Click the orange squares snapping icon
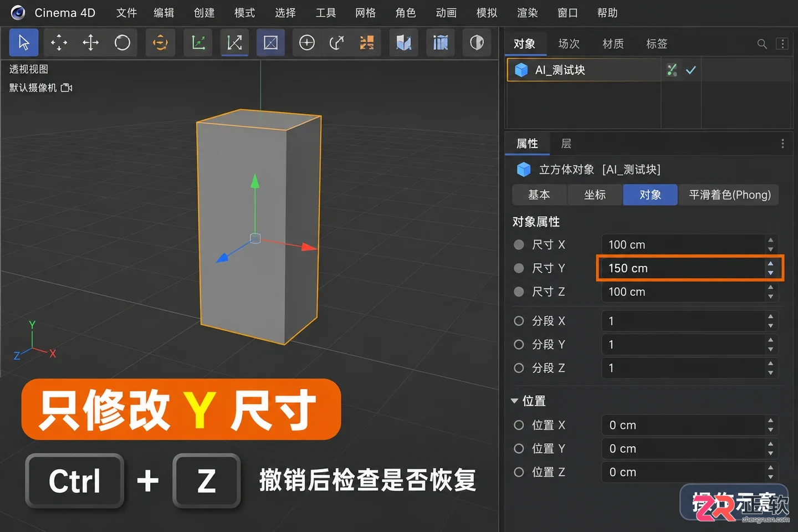 click(x=366, y=43)
